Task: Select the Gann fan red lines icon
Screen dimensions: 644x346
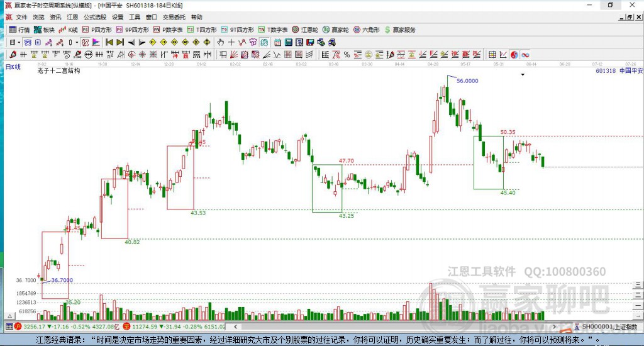Action: pos(234,55)
